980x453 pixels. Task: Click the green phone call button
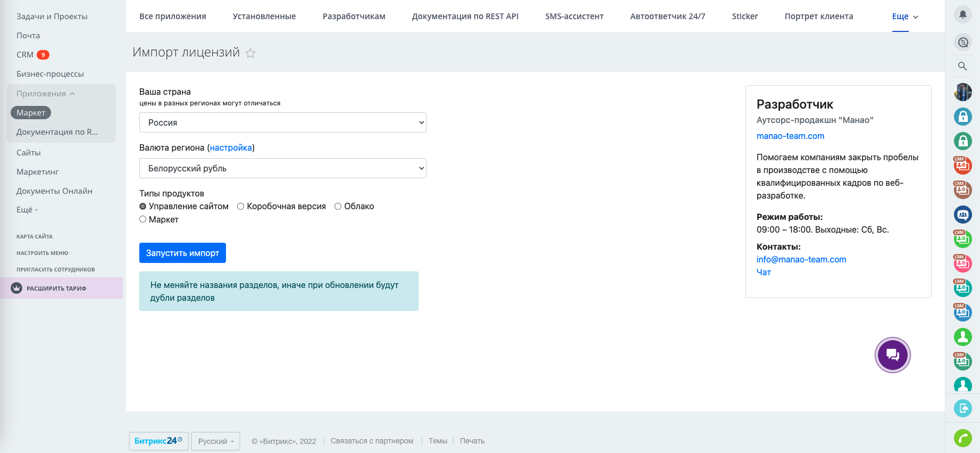click(x=962, y=438)
